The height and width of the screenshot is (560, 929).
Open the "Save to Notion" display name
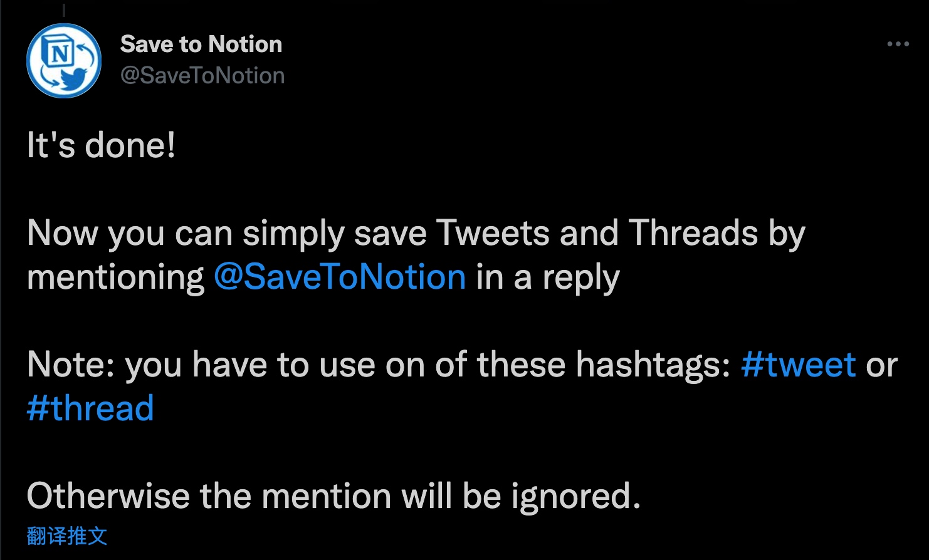[201, 44]
